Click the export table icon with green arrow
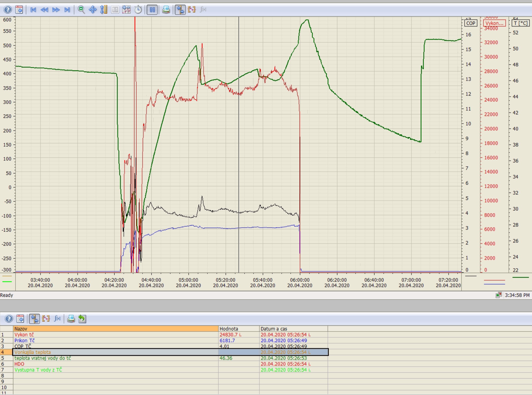Image resolution: width=532 pixels, height=395 pixels. click(82, 319)
